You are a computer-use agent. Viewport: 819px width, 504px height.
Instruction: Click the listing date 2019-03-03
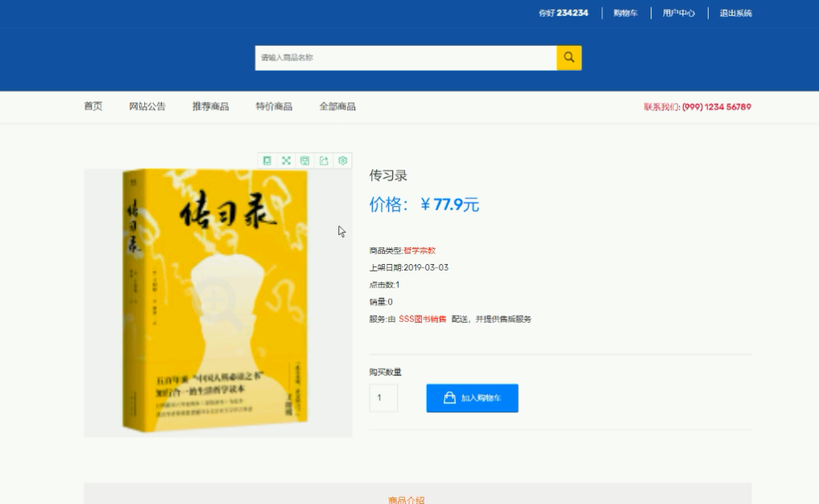(x=426, y=267)
